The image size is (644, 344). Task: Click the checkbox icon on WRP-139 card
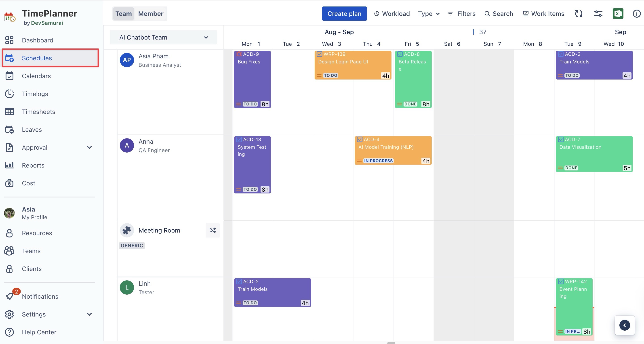coord(319,54)
